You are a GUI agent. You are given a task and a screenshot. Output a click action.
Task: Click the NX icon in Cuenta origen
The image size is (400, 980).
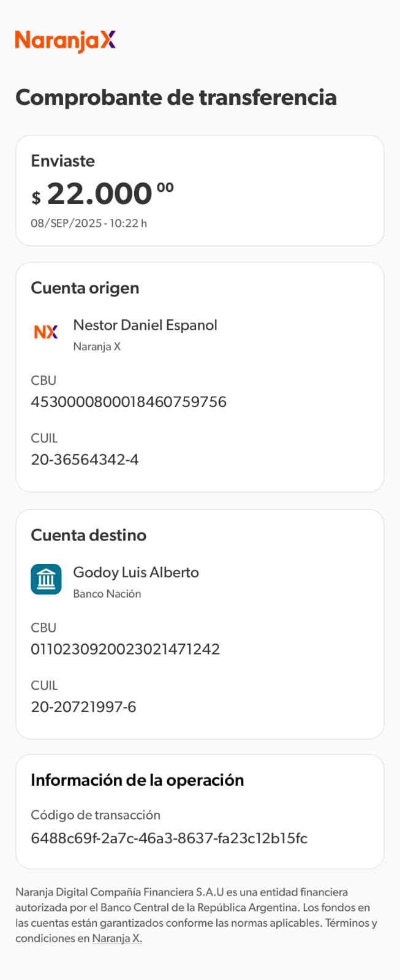[46, 332]
